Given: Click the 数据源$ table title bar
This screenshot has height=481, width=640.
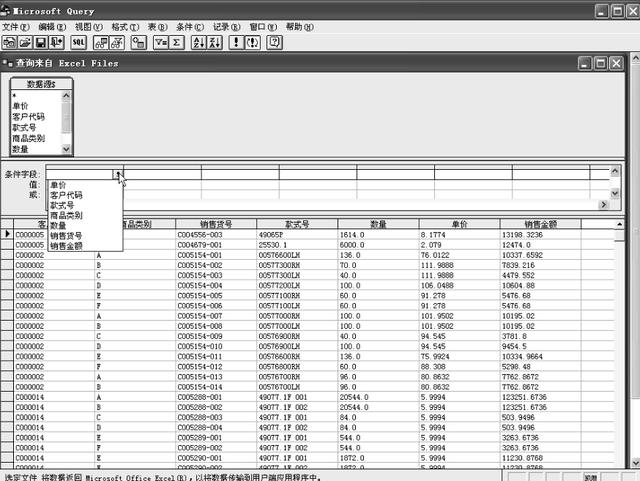Looking at the screenshot, I should coord(41,84).
